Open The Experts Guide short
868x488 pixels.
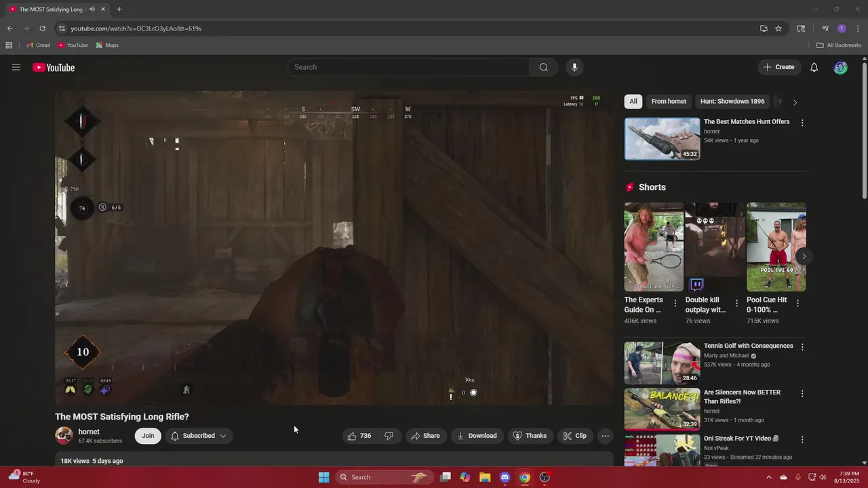point(654,247)
